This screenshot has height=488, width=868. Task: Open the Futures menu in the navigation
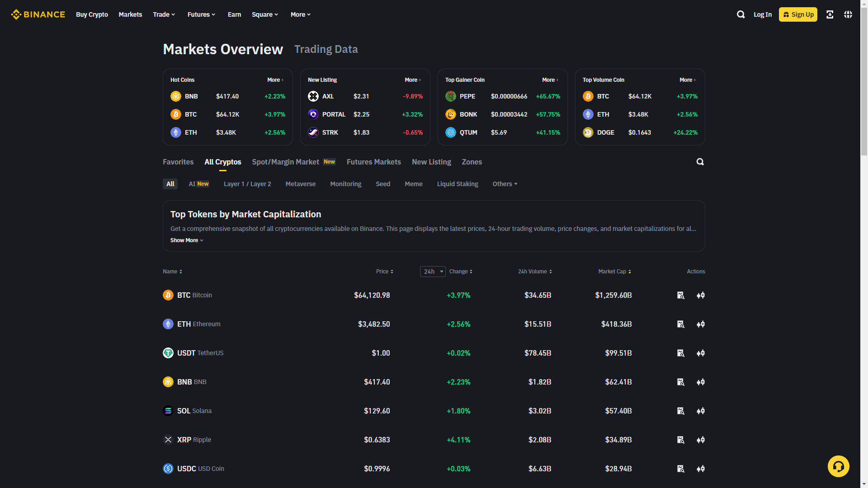pos(201,14)
